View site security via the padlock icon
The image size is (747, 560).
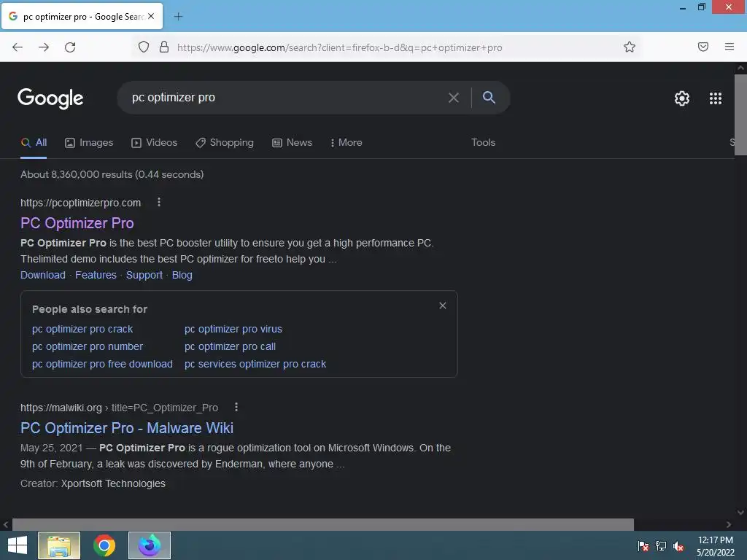(x=164, y=47)
